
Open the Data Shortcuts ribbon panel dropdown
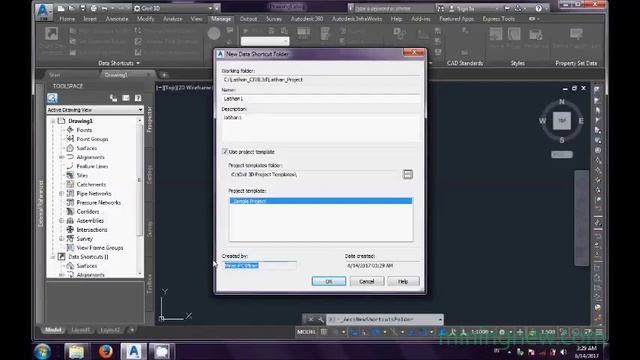click(x=119, y=63)
